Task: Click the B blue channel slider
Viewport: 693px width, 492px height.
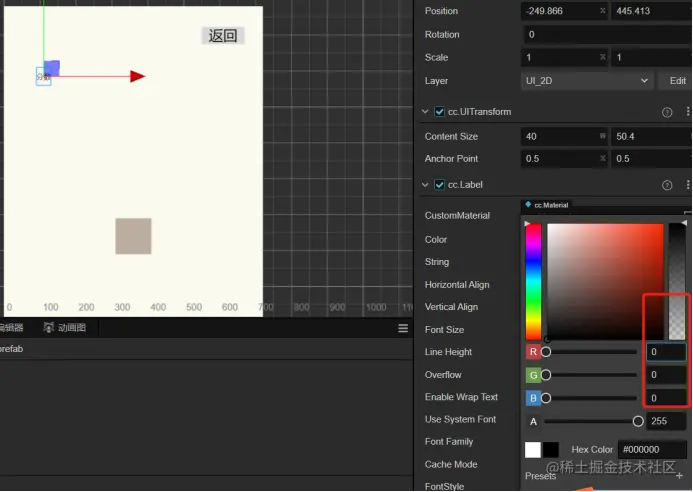Action: click(x=591, y=398)
